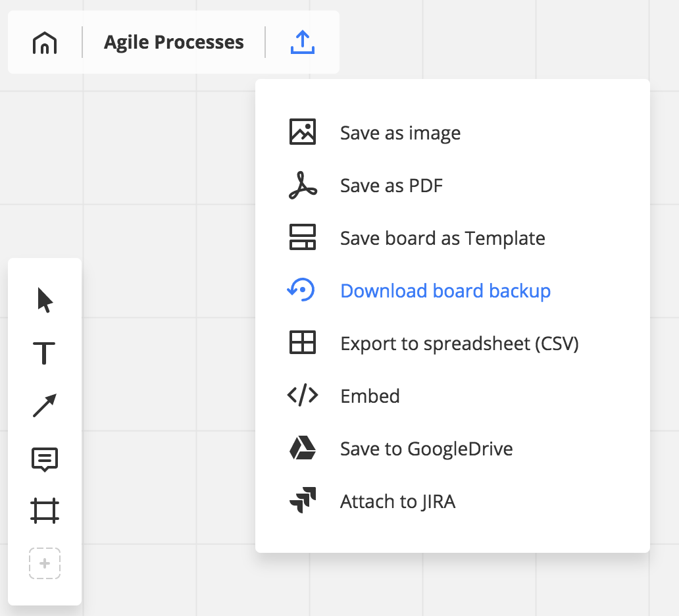Open the Embed option

pos(370,396)
